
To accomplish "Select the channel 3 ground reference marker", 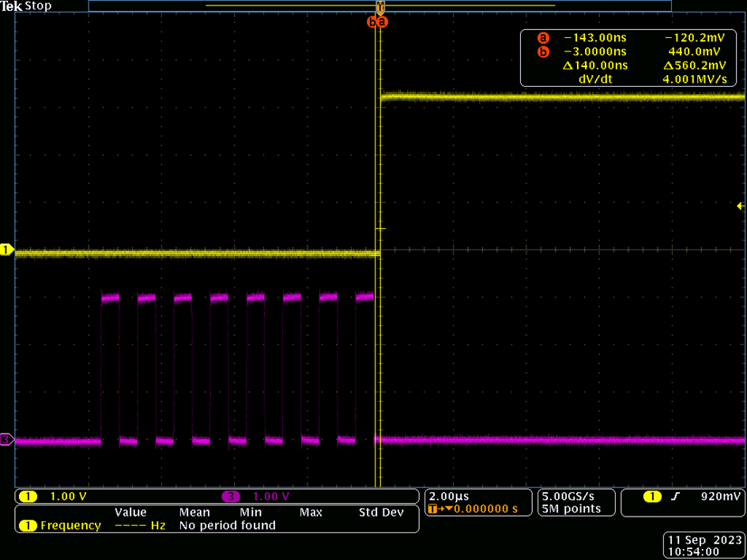I will 7,439.
